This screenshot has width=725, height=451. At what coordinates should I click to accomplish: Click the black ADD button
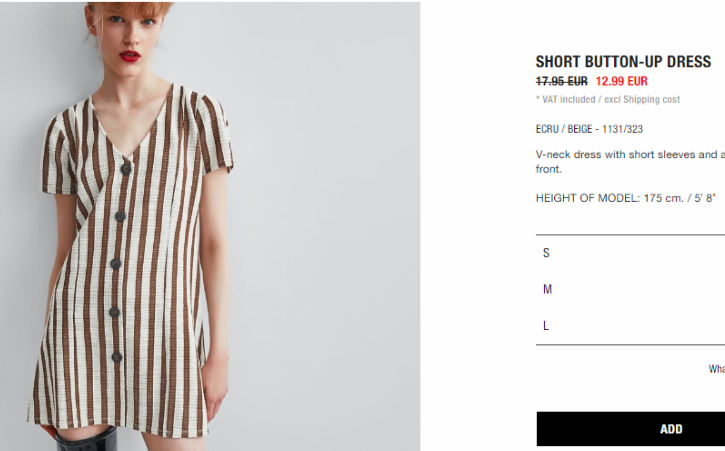pos(631,429)
